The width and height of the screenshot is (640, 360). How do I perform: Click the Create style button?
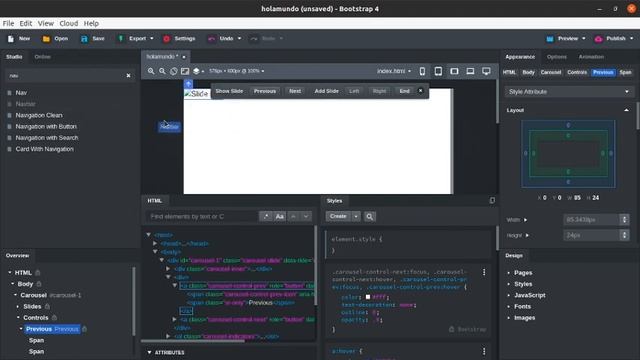pyautogui.click(x=338, y=216)
